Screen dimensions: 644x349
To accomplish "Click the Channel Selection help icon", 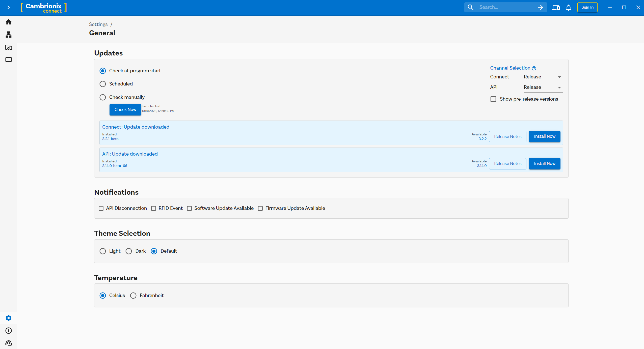I will pos(534,68).
